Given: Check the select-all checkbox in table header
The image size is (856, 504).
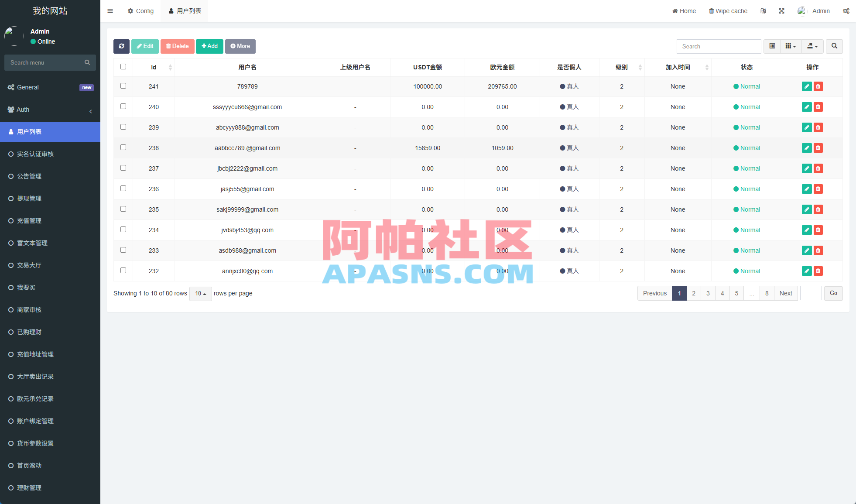Looking at the screenshot, I should (123, 66).
